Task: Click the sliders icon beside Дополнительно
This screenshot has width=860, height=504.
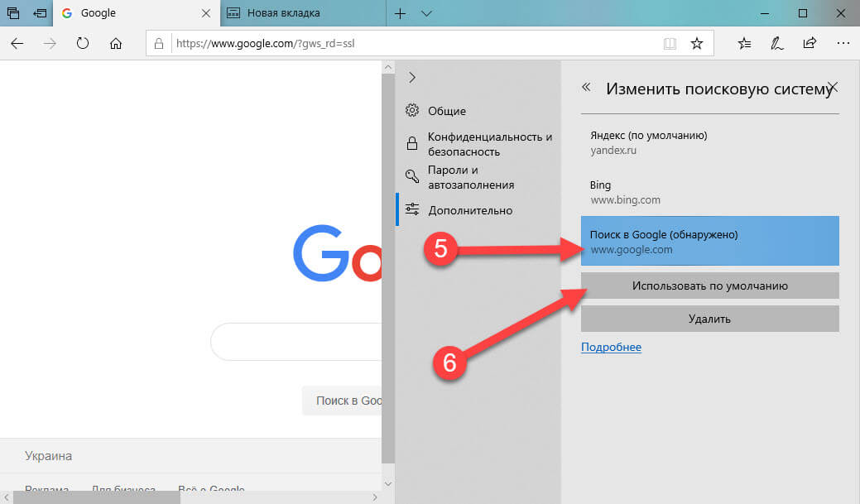Action: point(412,209)
